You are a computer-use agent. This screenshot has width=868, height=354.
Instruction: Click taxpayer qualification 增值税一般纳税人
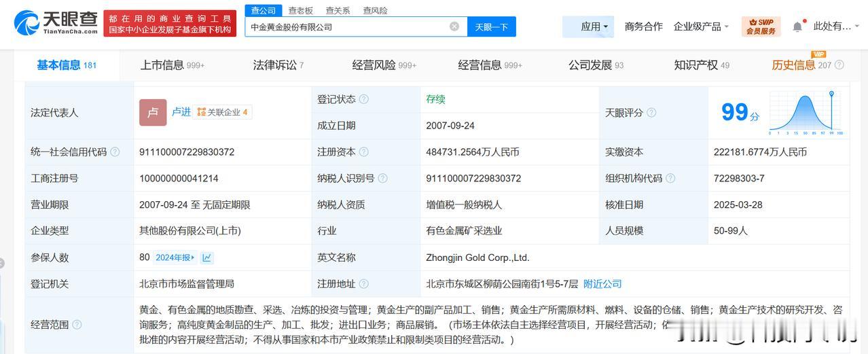click(465, 205)
